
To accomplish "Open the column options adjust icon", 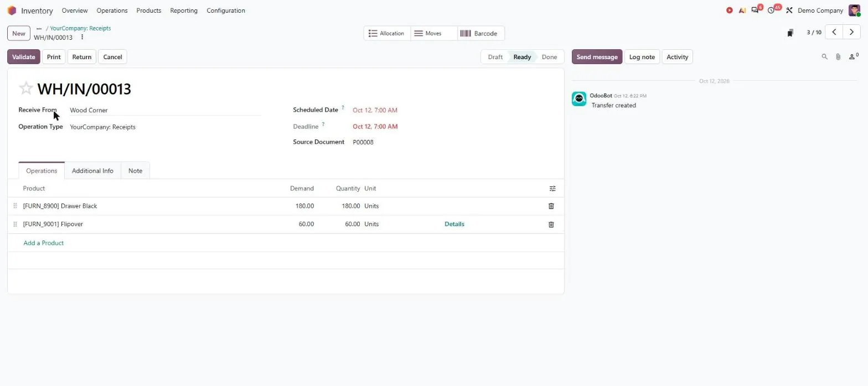I will click(552, 189).
